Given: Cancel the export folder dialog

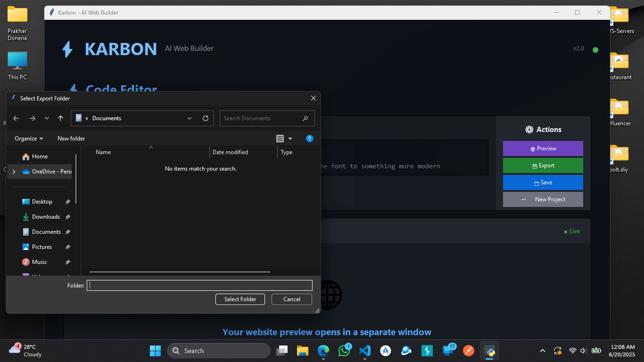Looking at the screenshot, I should coord(292,299).
